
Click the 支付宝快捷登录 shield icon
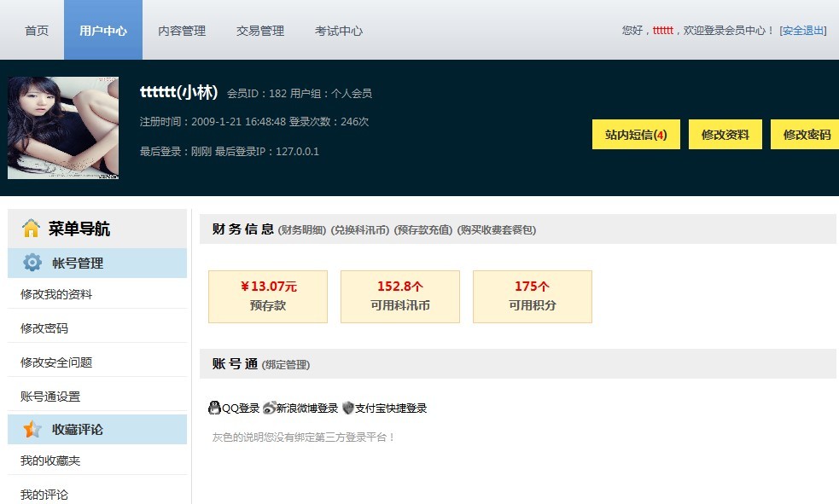[347, 408]
